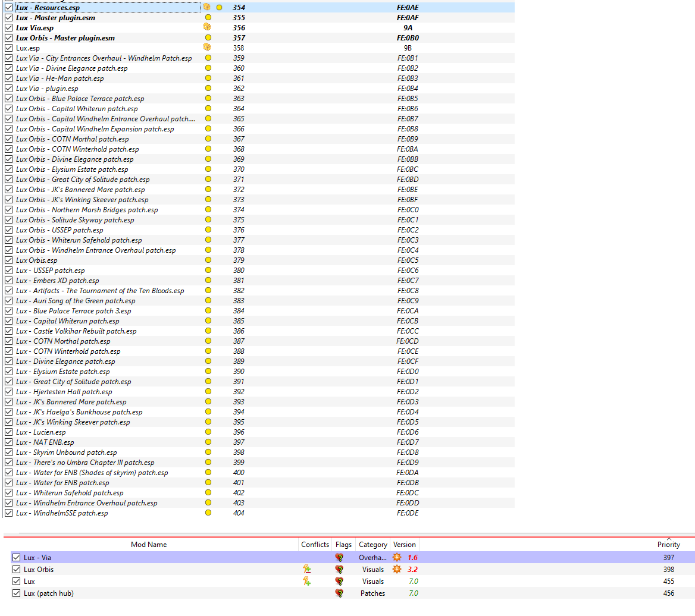The width and height of the screenshot is (695, 616).
Task: Click the yellow dot for Lux Orbis.esp
Action: point(208,260)
